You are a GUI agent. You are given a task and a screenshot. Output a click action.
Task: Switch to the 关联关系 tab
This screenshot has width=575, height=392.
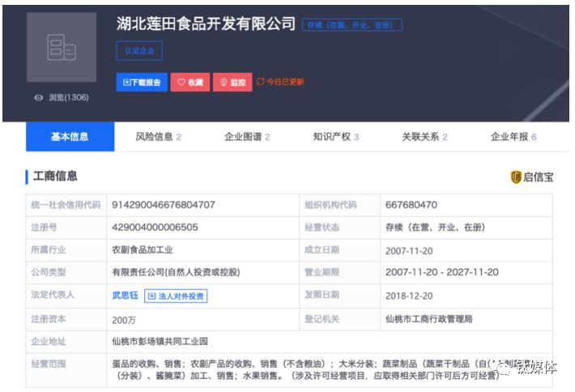(424, 137)
